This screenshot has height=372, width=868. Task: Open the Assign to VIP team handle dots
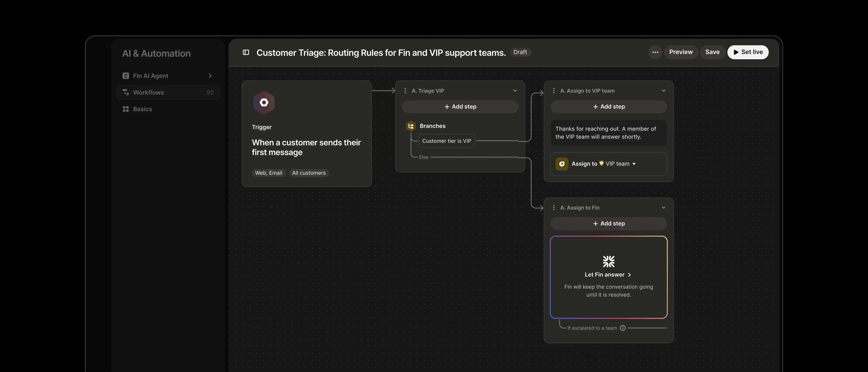point(554,91)
